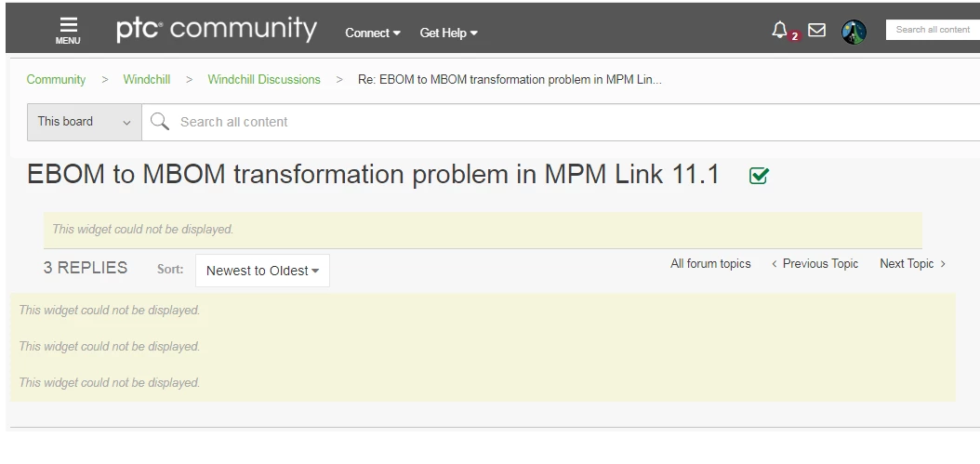This screenshot has width=980, height=464.
Task: Open the Newest to Oldest sort dropdown
Action: tap(262, 271)
